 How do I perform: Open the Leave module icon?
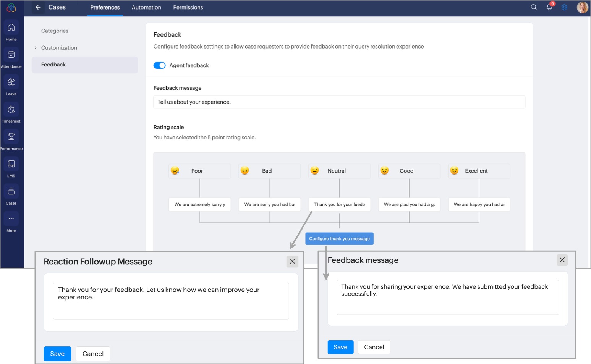pyautogui.click(x=11, y=82)
